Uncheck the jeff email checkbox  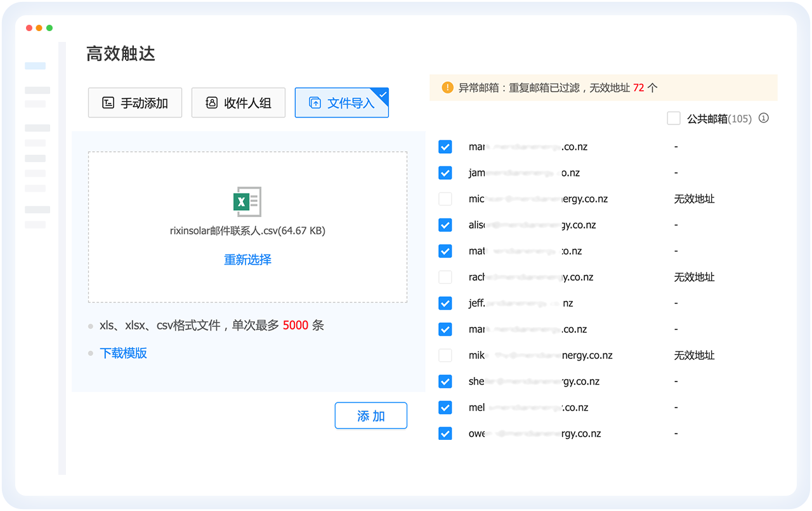point(445,303)
